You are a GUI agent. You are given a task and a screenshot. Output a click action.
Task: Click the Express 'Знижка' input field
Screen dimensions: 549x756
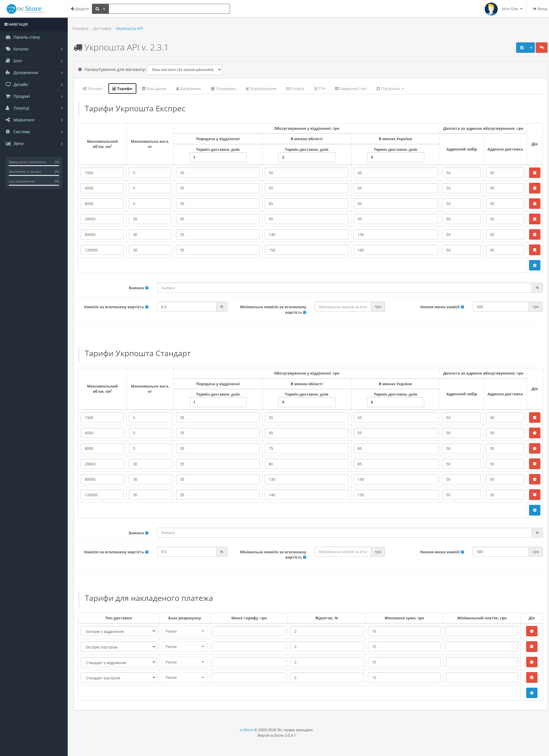344,288
